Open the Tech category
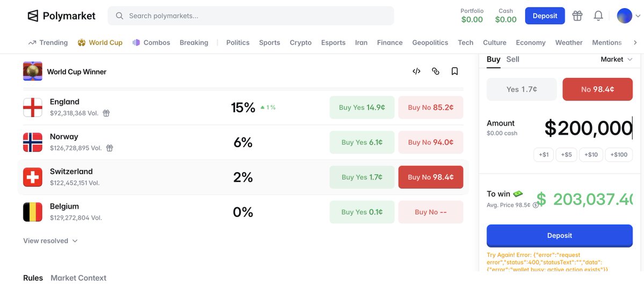 tap(466, 42)
